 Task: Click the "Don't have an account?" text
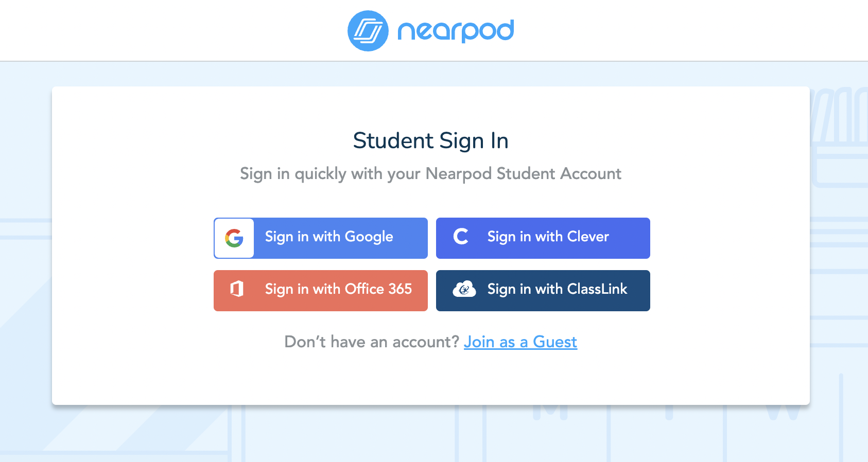[371, 342]
